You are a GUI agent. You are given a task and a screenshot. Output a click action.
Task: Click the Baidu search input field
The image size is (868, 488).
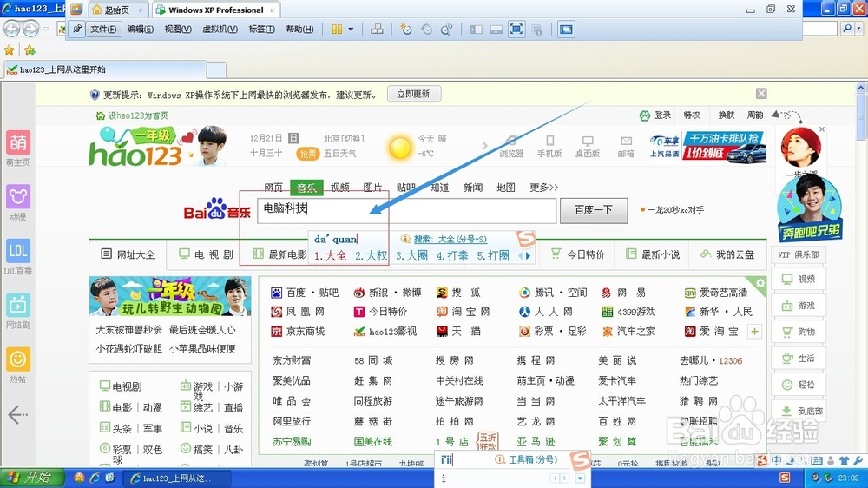pyautogui.click(x=406, y=210)
